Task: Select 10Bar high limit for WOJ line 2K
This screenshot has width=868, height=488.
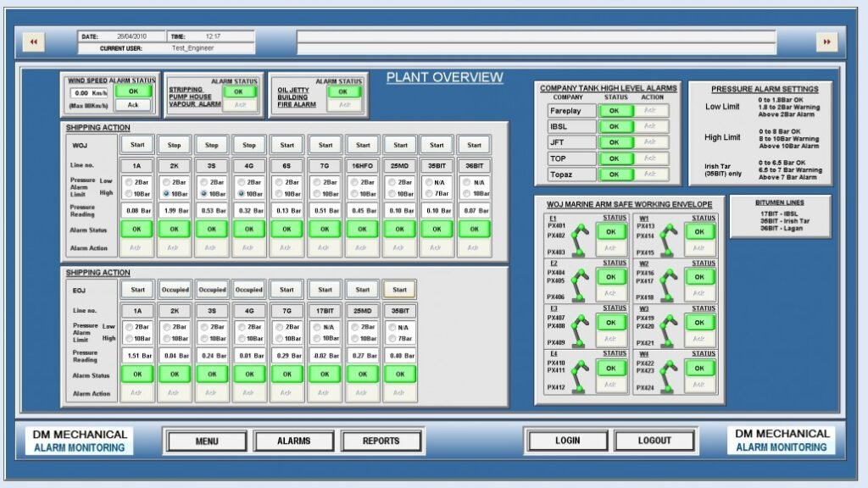Action: [166, 194]
